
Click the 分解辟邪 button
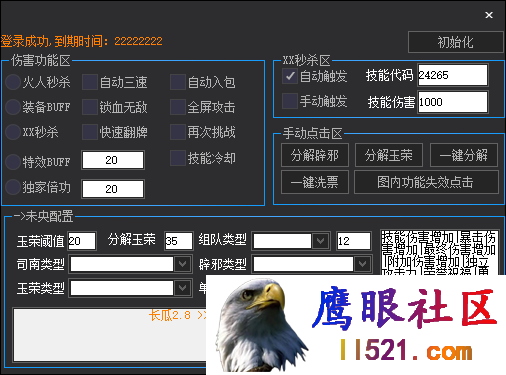315,155
